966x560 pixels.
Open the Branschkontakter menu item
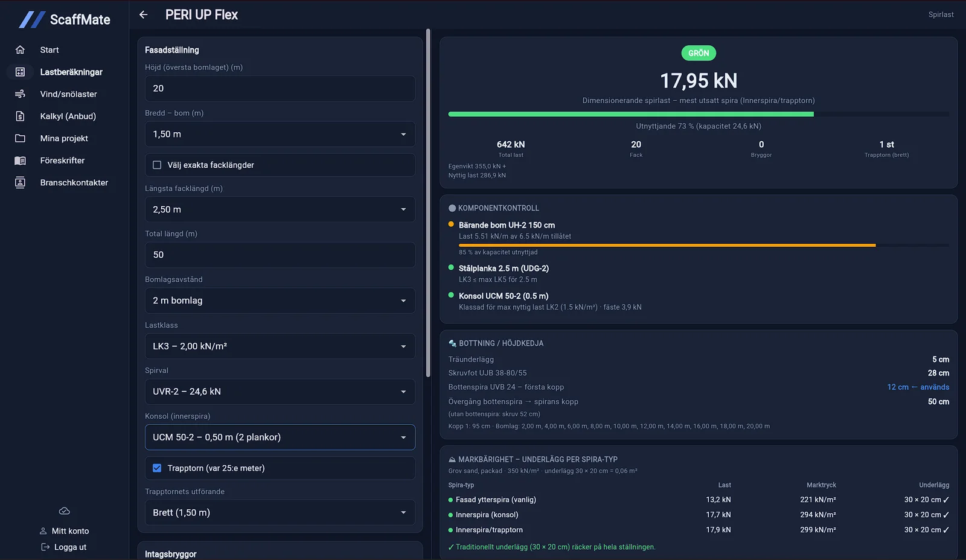tap(74, 182)
